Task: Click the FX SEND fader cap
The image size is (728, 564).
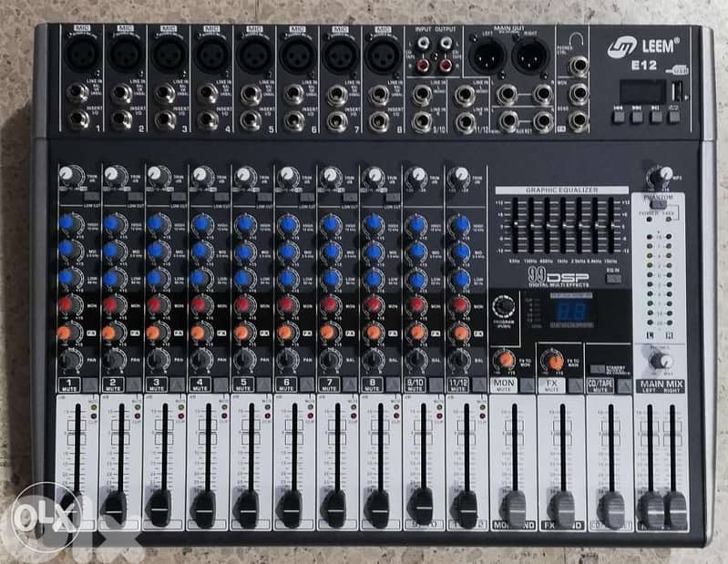Action: coord(564,508)
